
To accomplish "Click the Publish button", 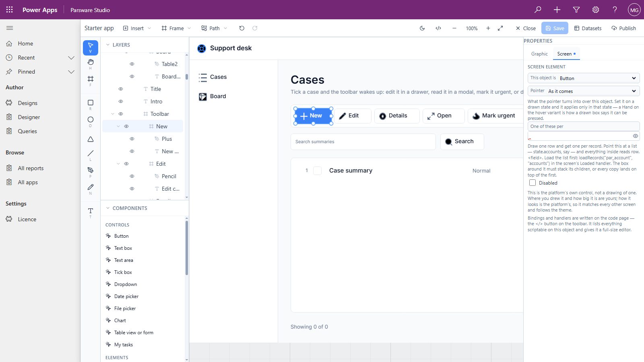I will pos(623,28).
